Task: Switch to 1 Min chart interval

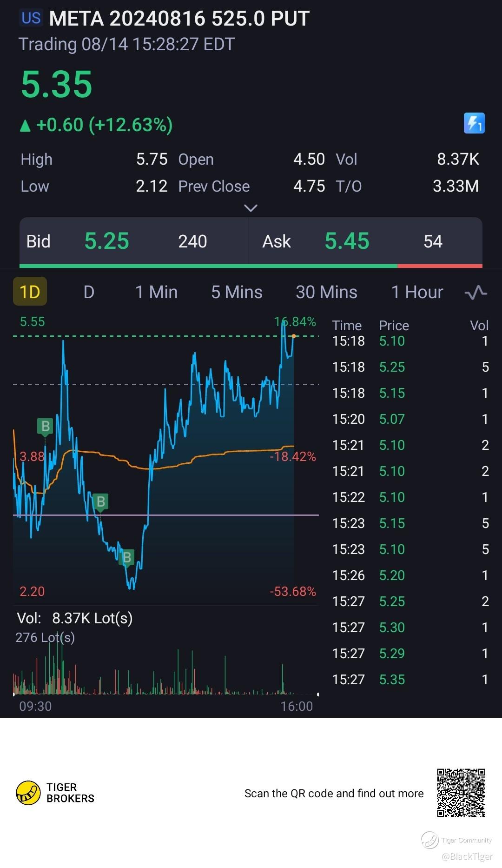Action: pyautogui.click(x=156, y=292)
